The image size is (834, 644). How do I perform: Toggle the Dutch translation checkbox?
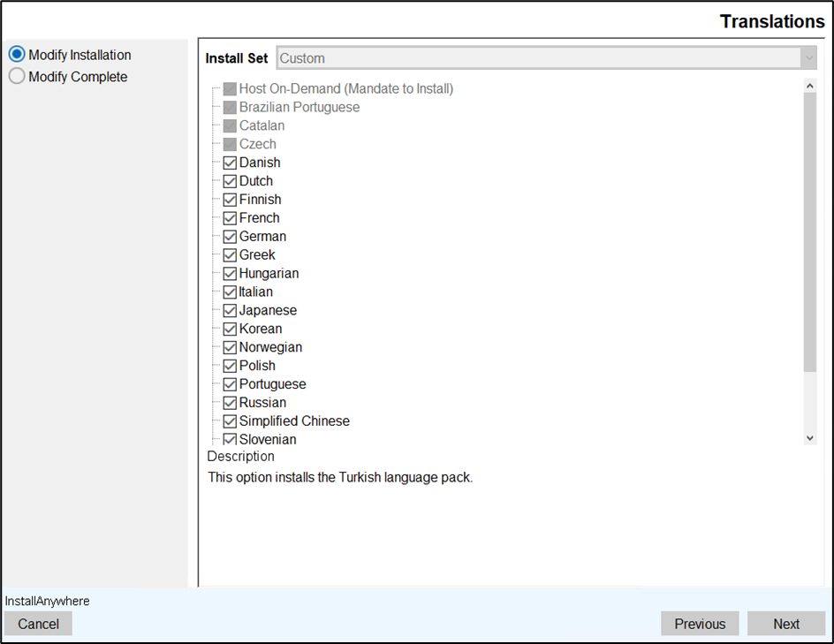[230, 181]
